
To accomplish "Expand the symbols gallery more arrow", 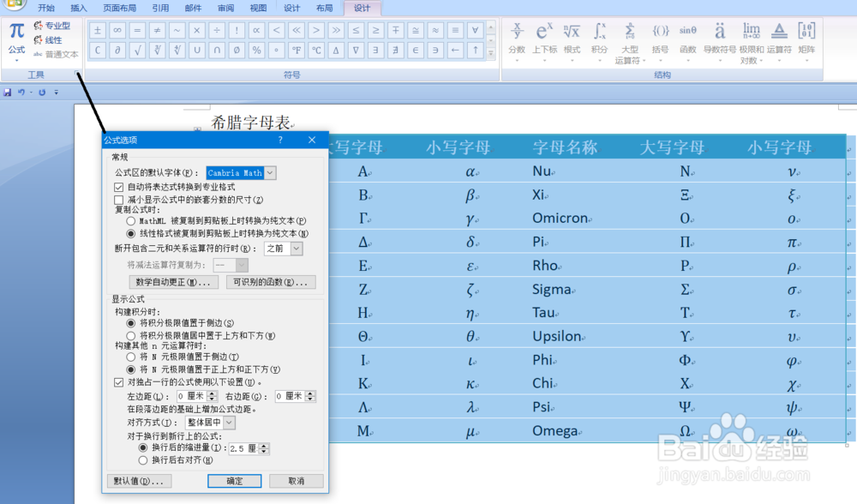I will [491, 53].
